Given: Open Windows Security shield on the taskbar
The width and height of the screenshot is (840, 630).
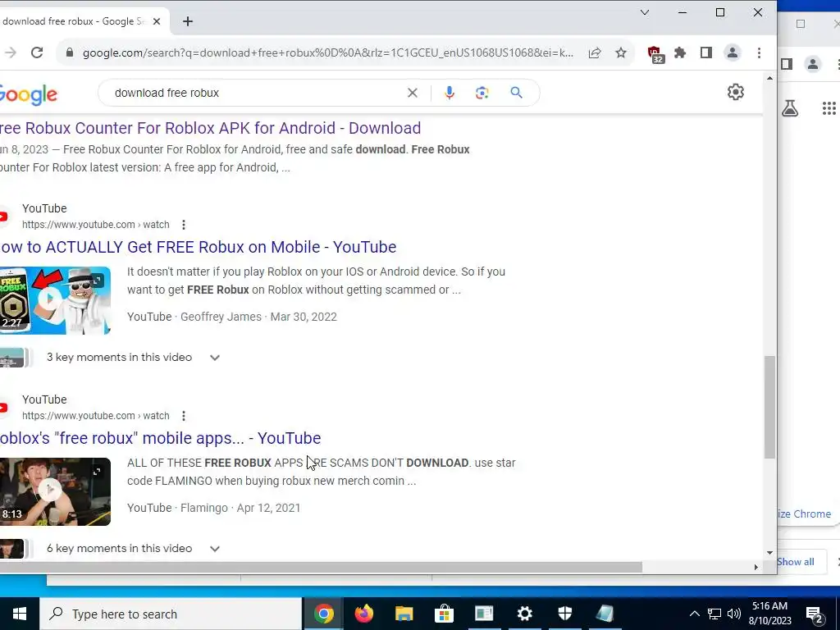Looking at the screenshot, I should [565, 614].
